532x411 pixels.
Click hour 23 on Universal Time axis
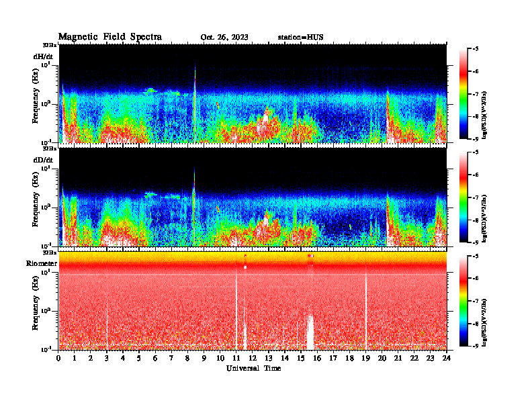pos(430,359)
